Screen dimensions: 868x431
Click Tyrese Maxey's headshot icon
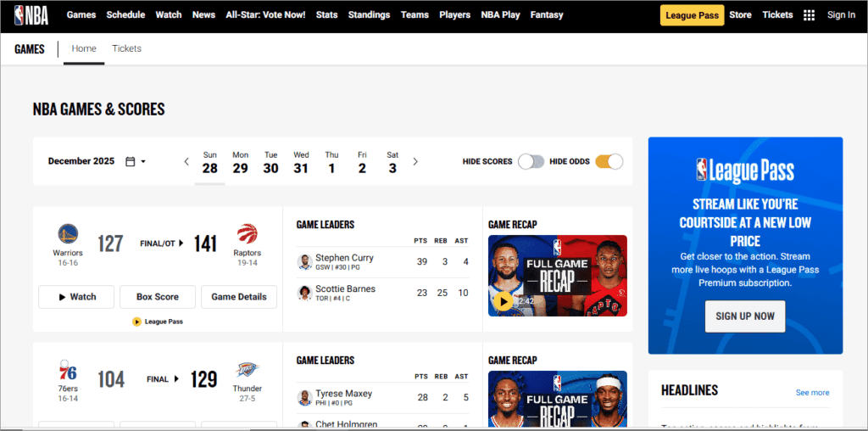(304, 398)
